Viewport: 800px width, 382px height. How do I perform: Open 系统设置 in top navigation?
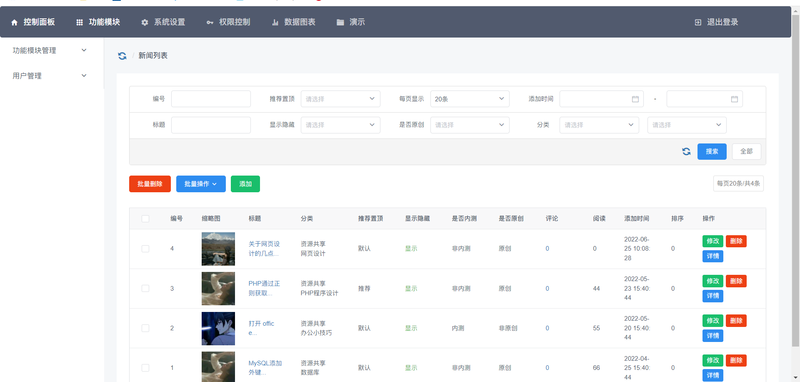(170, 22)
